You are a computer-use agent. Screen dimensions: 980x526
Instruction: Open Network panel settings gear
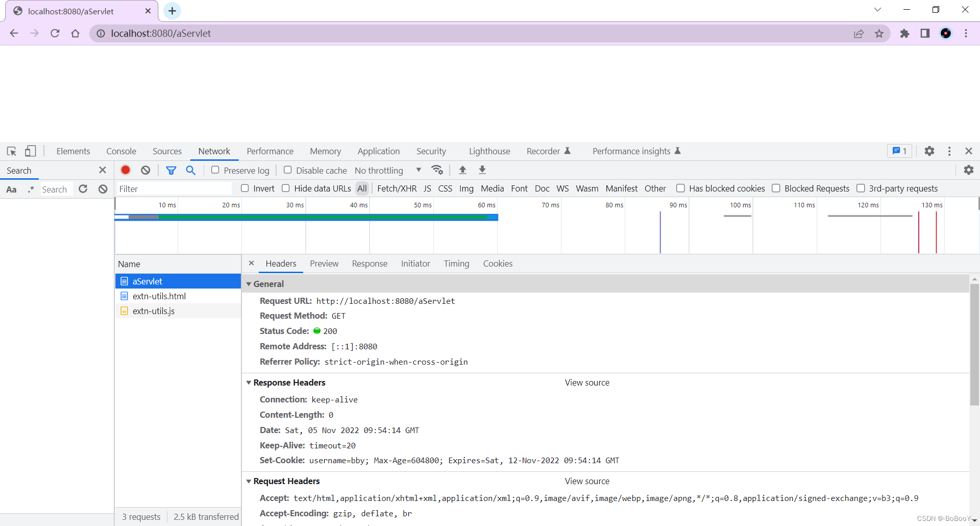(969, 170)
